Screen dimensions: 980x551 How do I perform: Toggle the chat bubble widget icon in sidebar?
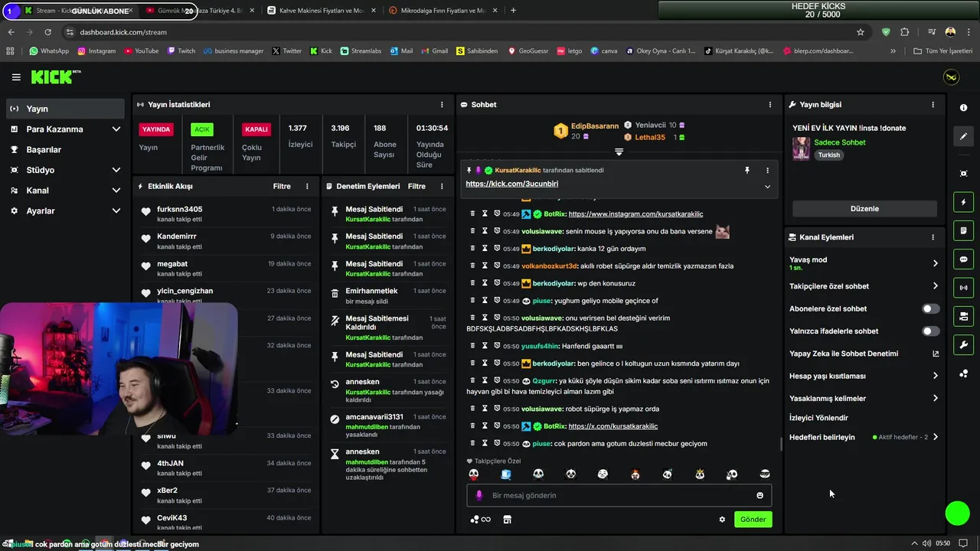[963, 259]
